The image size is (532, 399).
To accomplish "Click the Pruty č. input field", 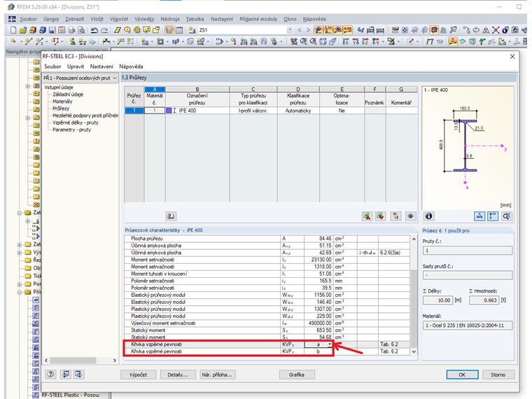I will pos(468,251).
